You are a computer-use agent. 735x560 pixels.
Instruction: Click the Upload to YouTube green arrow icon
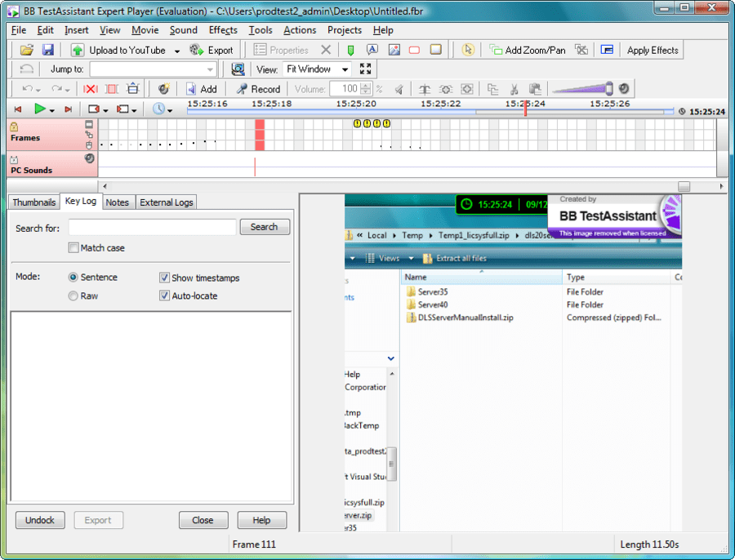click(78, 50)
